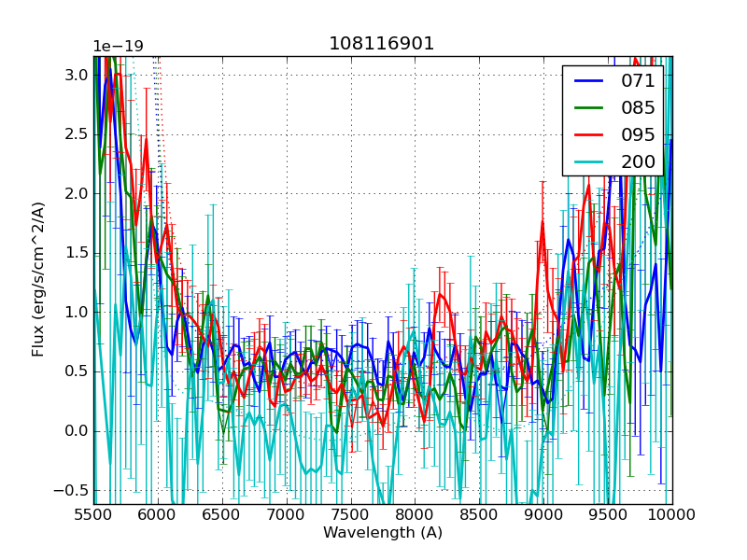Image resolution: width=747 pixels, height=560 pixels.
Task: Click the 8500 x-axis tick label
Action: (x=480, y=514)
